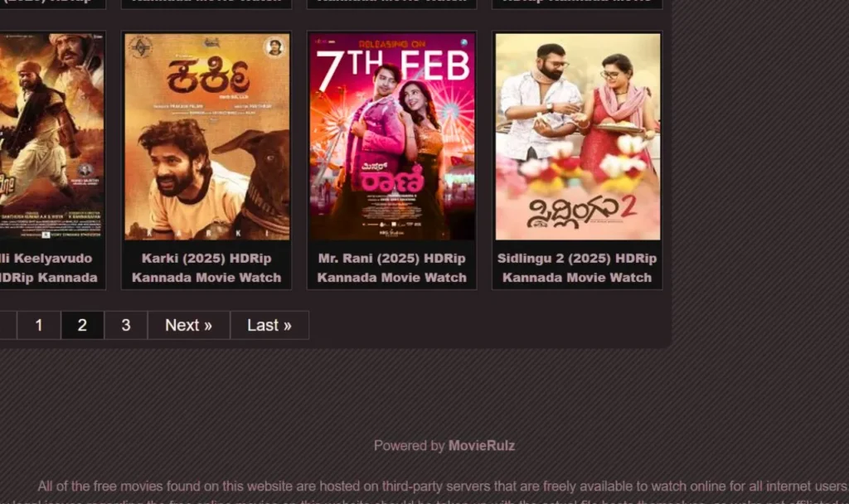
Task: Click the partially visible previous pagination button
Action: pos(7,325)
